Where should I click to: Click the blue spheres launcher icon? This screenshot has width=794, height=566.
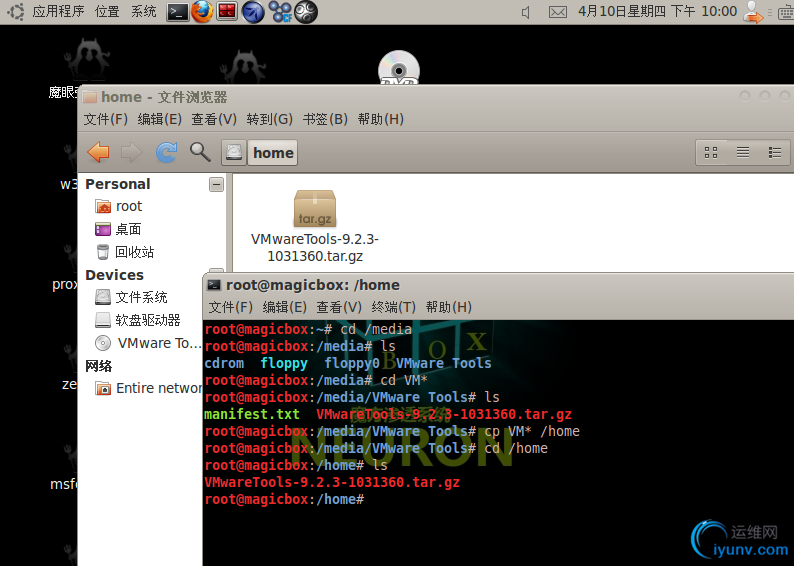[x=280, y=12]
